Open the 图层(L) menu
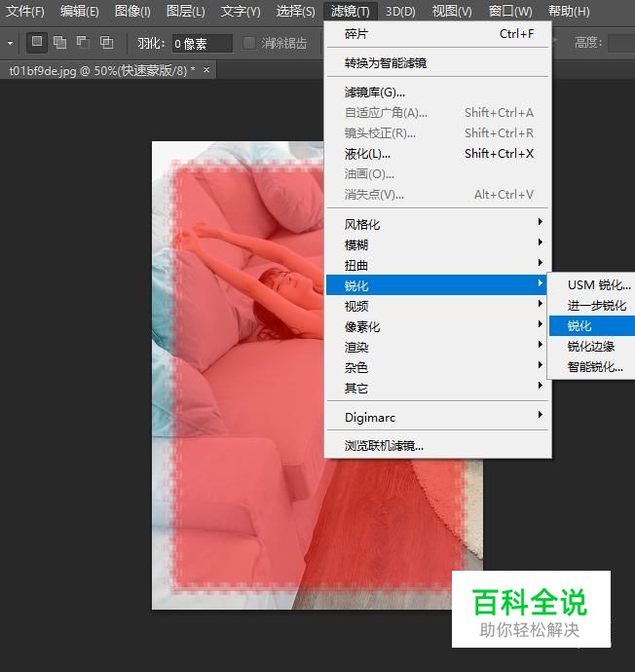This screenshot has height=672, width=635. pos(185,11)
